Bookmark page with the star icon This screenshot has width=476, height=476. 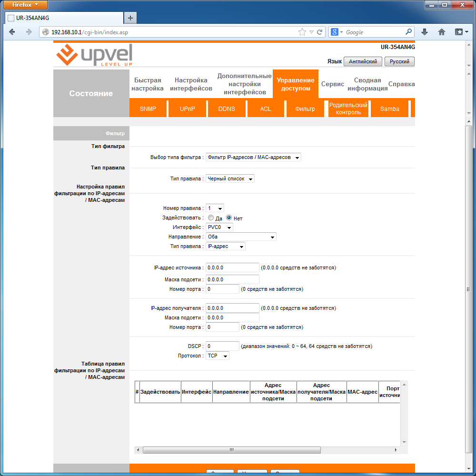pos(302,32)
